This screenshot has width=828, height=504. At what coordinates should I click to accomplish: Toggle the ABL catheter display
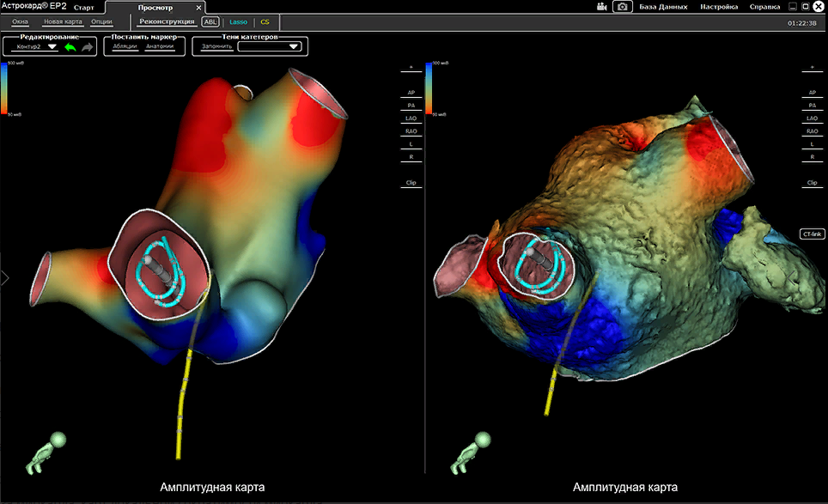pos(210,21)
